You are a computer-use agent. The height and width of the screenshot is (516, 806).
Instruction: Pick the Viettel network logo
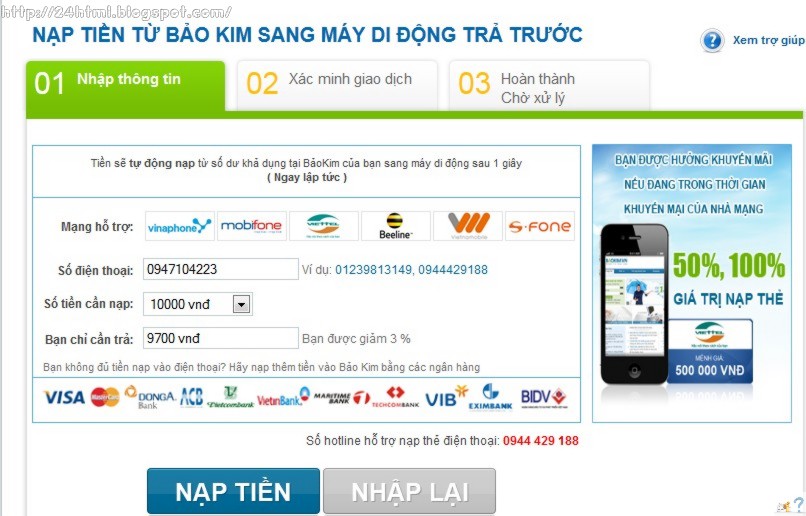click(323, 226)
